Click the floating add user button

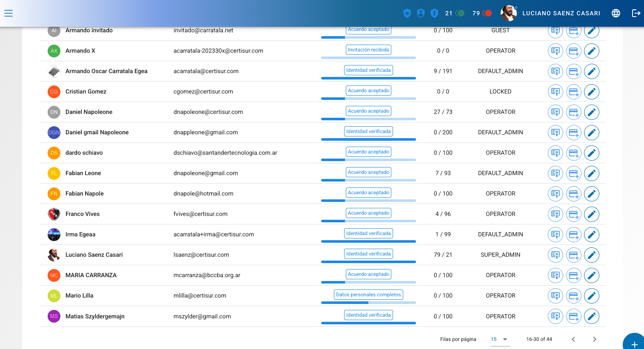[634, 343]
